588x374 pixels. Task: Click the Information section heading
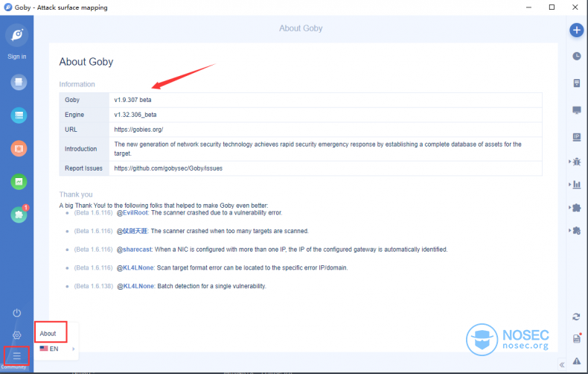click(x=77, y=84)
